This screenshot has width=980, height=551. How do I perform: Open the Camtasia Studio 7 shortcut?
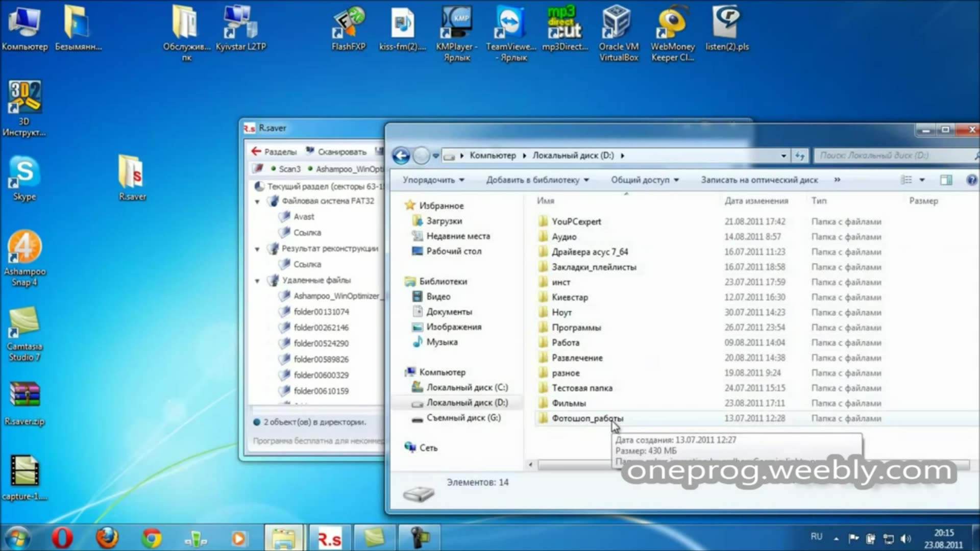[x=24, y=334]
